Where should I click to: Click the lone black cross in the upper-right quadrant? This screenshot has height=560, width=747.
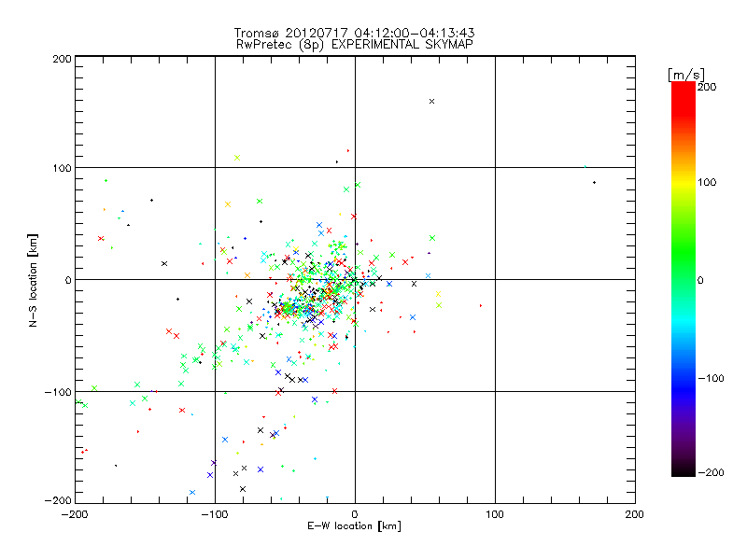(431, 102)
